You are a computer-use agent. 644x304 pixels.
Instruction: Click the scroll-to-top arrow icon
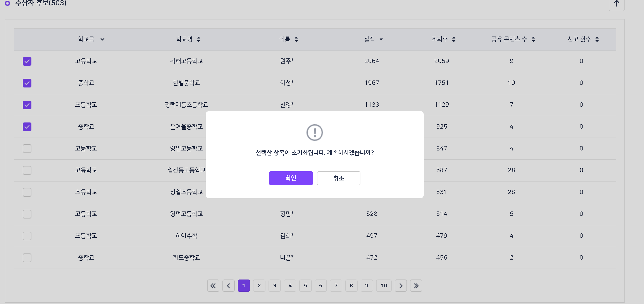(x=616, y=4)
